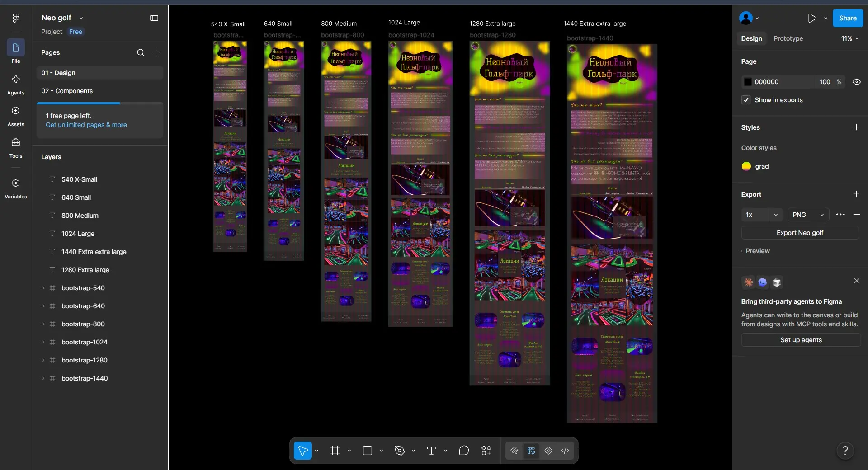Switch to Dev Mode code toggle

click(x=565, y=451)
